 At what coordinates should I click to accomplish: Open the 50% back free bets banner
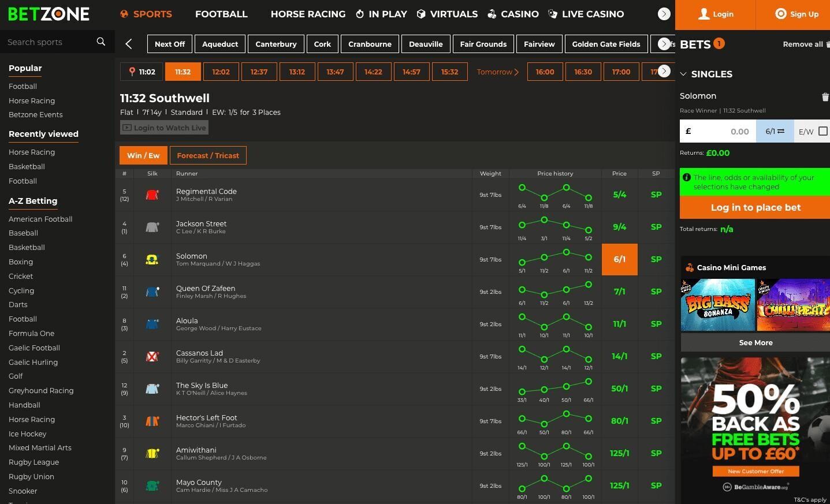(x=755, y=430)
